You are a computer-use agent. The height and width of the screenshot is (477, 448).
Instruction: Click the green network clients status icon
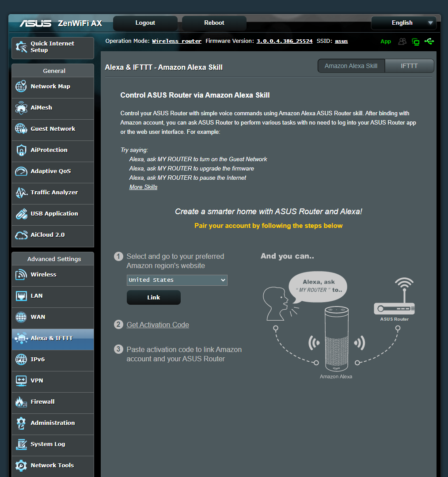(x=415, y=42)
